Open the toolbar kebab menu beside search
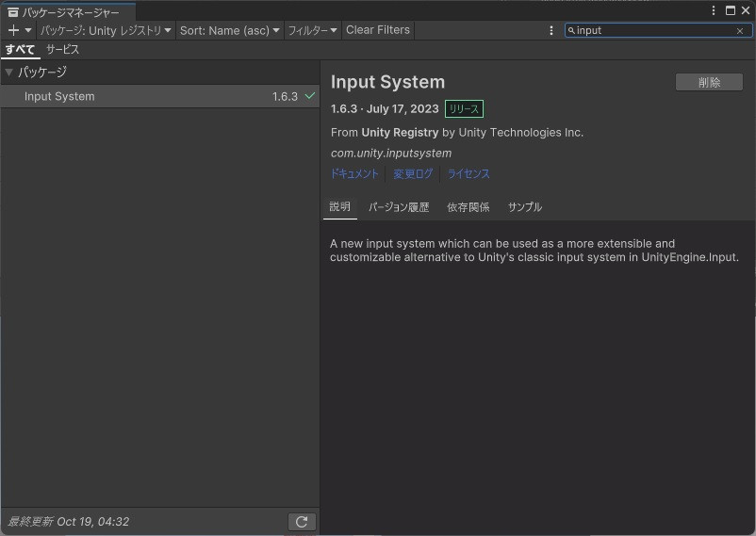This screenshot has width=756, height=536. coord(551,30)
